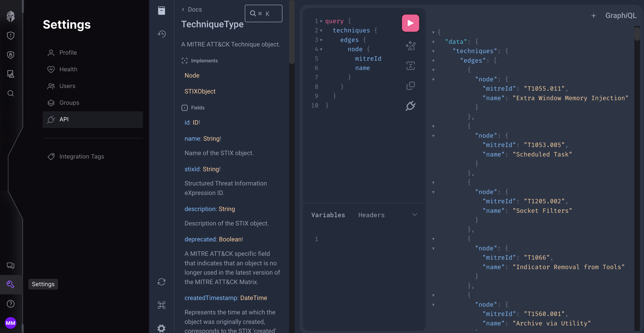Viewport: 644px width, 333px height.
Task: Collapse the edges block on line 3
Action: tap(321, 40)
